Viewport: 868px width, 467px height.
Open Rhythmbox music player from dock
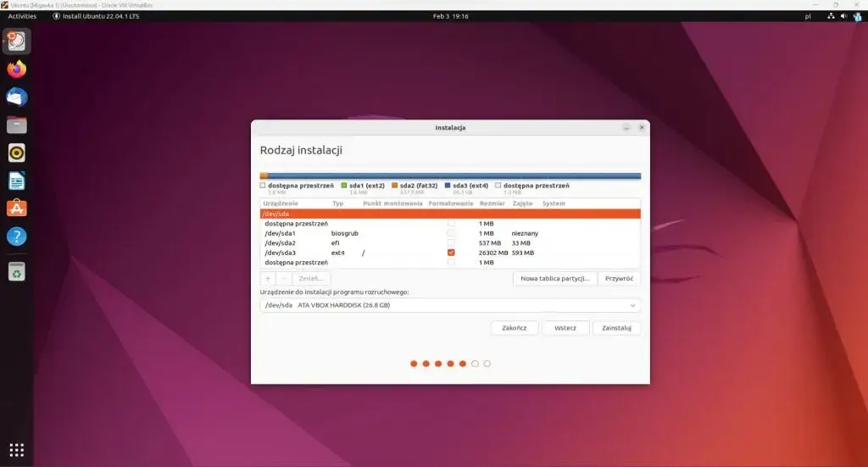pyautogui.click(x=17, y=153)
